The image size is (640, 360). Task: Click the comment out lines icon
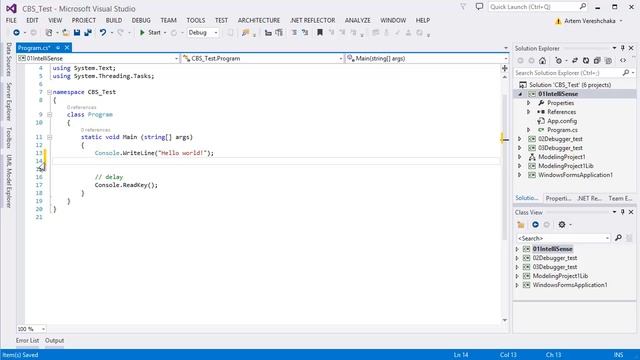(x=294, y=33)
